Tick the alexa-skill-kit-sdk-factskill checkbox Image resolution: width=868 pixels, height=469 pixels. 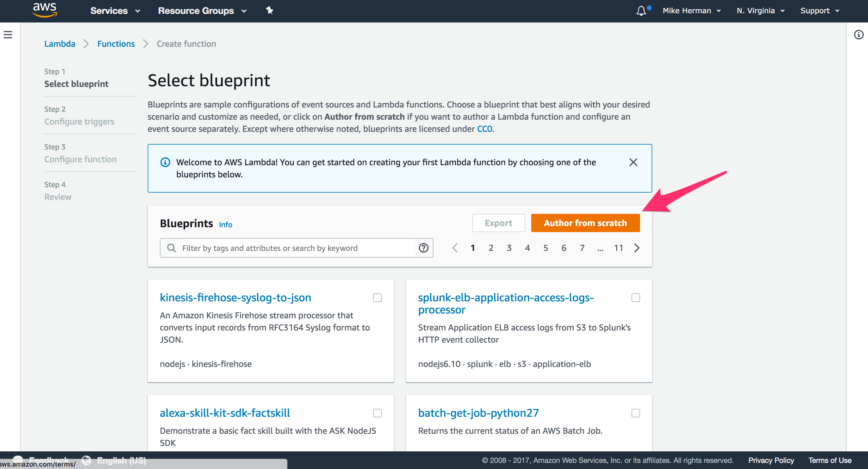tap(377, 413)
